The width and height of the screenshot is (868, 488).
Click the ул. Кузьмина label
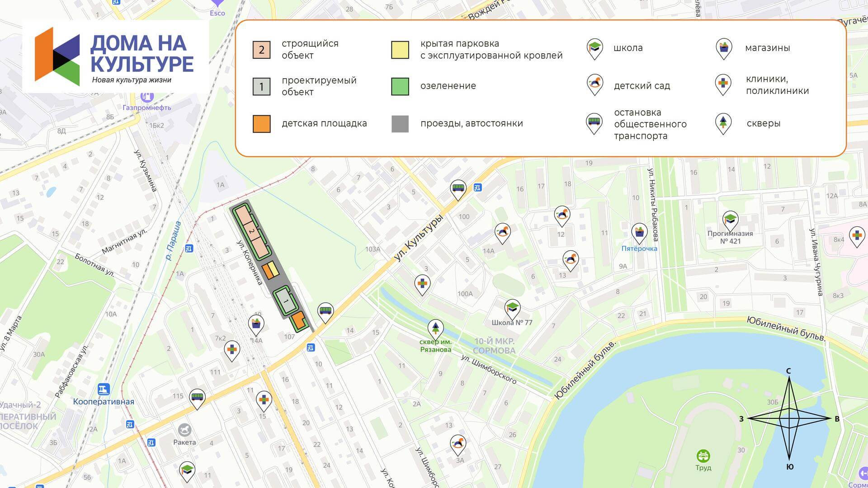[146, 170]
